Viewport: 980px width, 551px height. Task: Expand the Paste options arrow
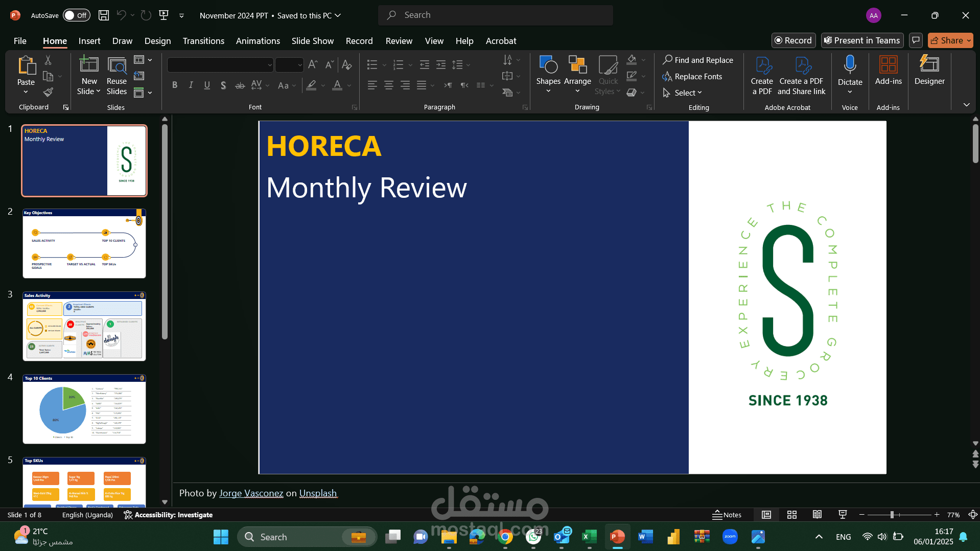click(26, 92)
